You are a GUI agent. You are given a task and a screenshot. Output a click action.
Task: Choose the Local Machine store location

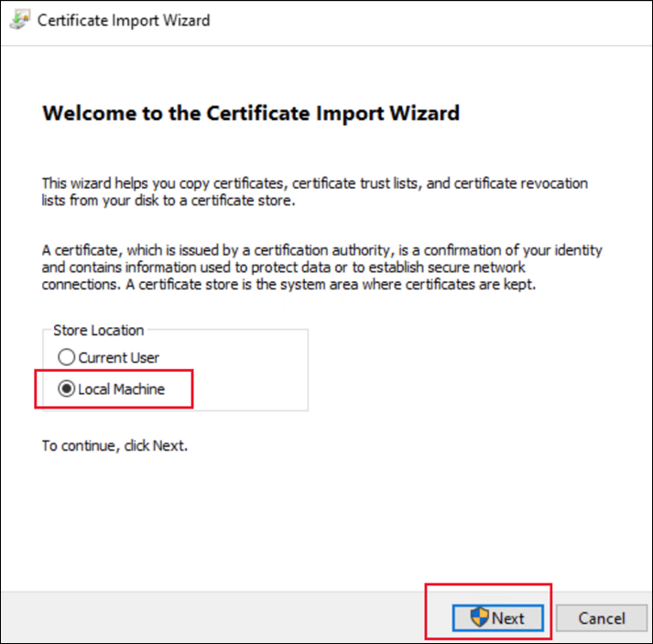pyautogui.click(x=66, y=388)
